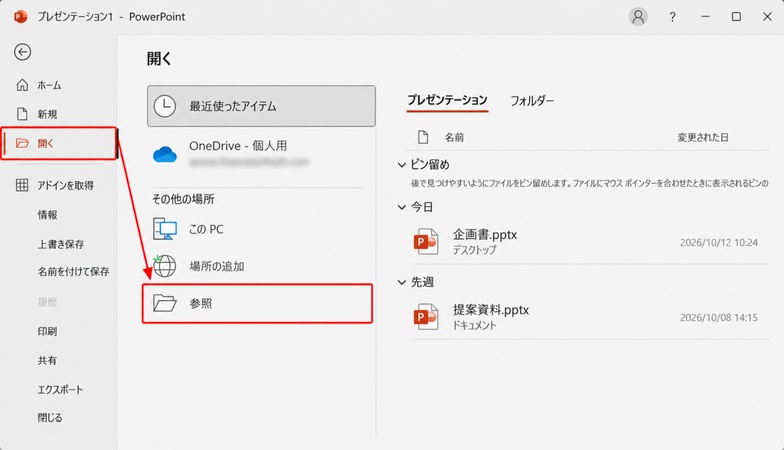Viewport: 784px width, 450px height.
Task: Collapse the ピン留め section
Action: (402, 164)
